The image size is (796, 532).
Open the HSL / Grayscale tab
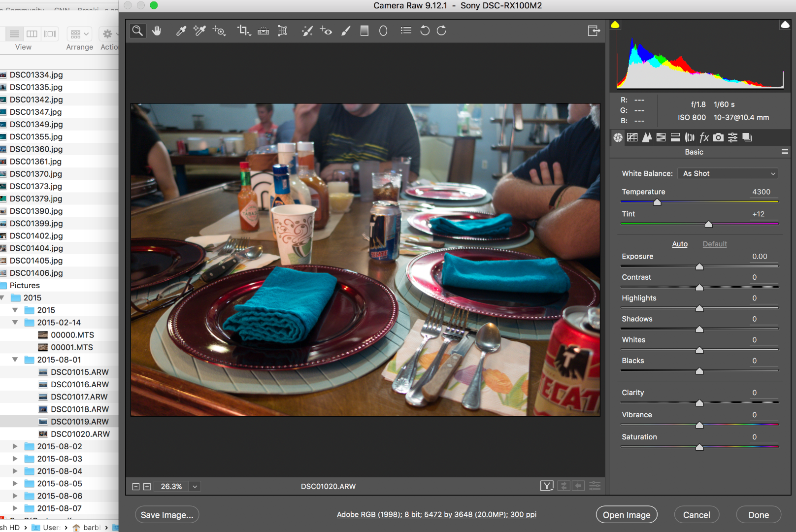pos(661,137)
